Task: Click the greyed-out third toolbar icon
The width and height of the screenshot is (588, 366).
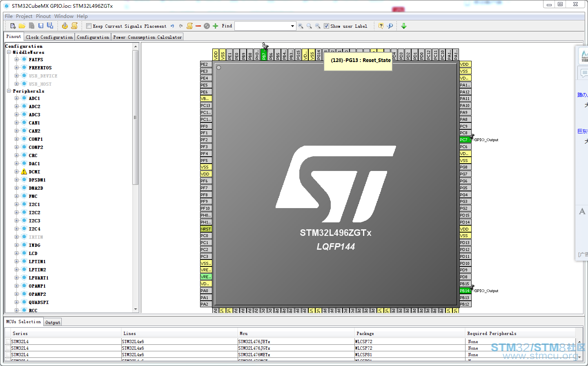Action: [x=31, y=26]
